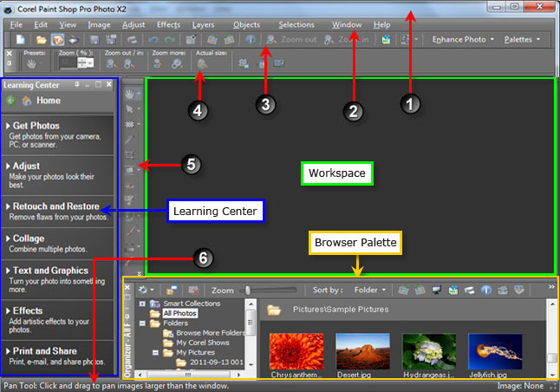Viewport: 560px width, 392px height.
Task: Select the Hydrangeas thumbnail
Action: [429, 351]
